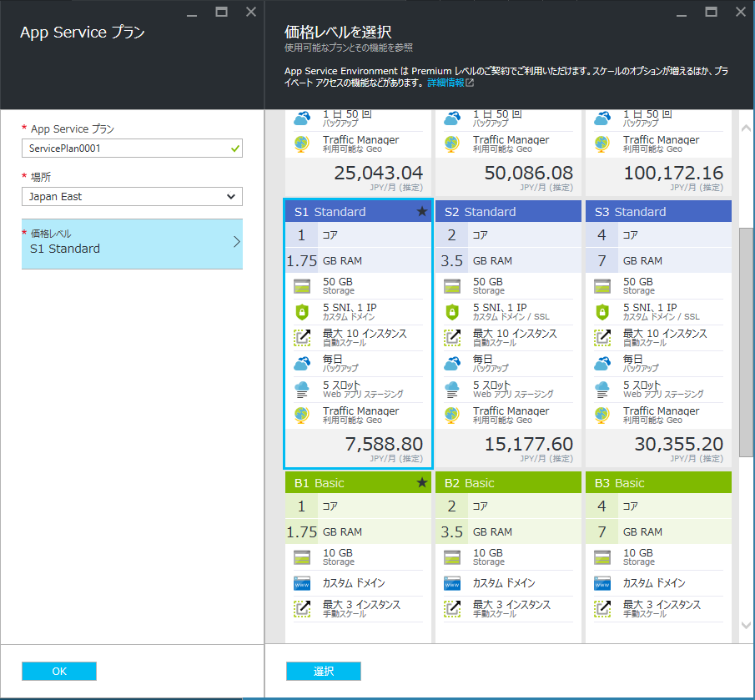The width and height of the screenshot is (755, 700).
Task: Open the 場所 Japan East dropdown
Action: [x=132, y=196]
